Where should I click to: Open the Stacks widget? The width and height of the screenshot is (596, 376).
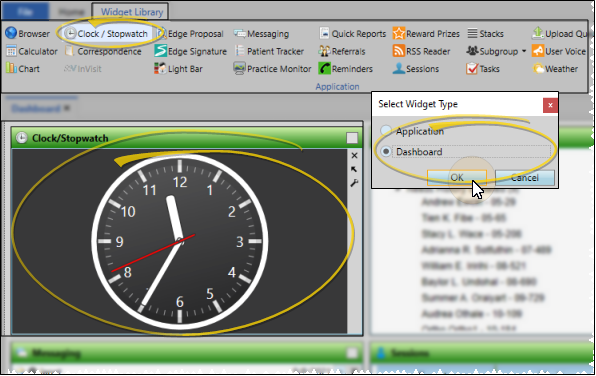(485, 33)
